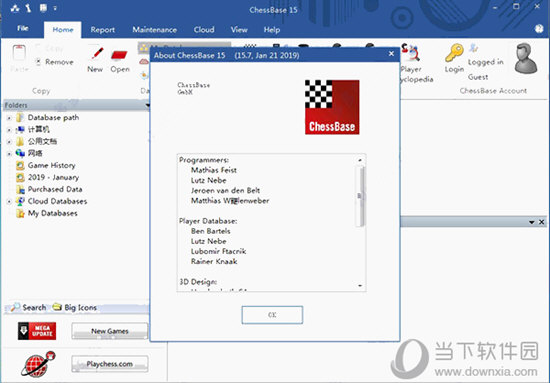Select My Databases in folder tree

(53, 213)
